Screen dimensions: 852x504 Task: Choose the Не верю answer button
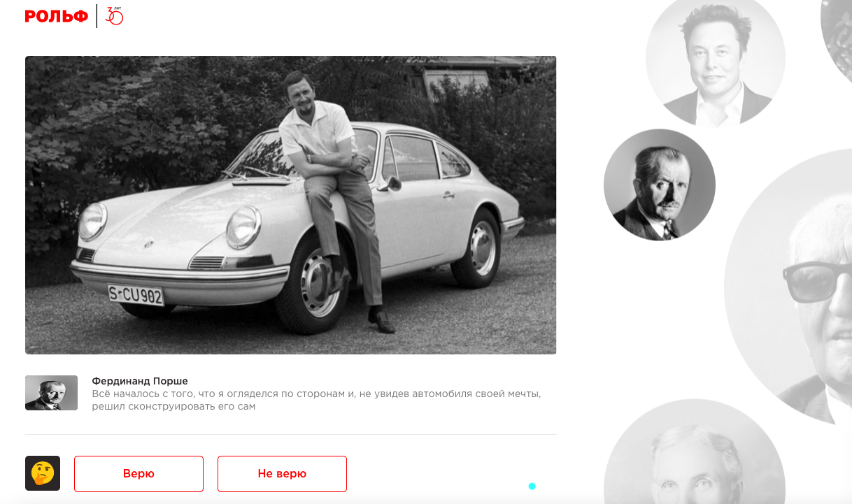tap(282, 474)
